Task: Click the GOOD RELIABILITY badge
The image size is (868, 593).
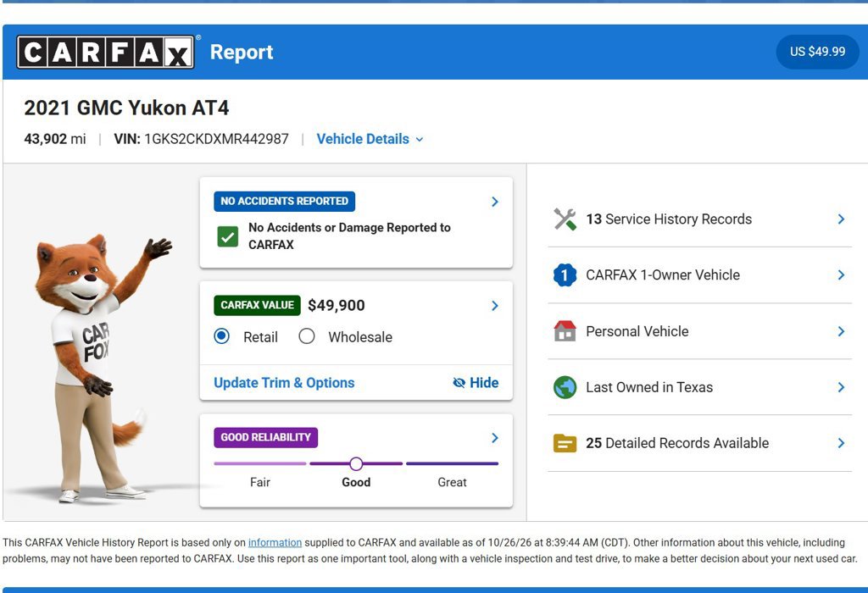Action: point(265,438)
